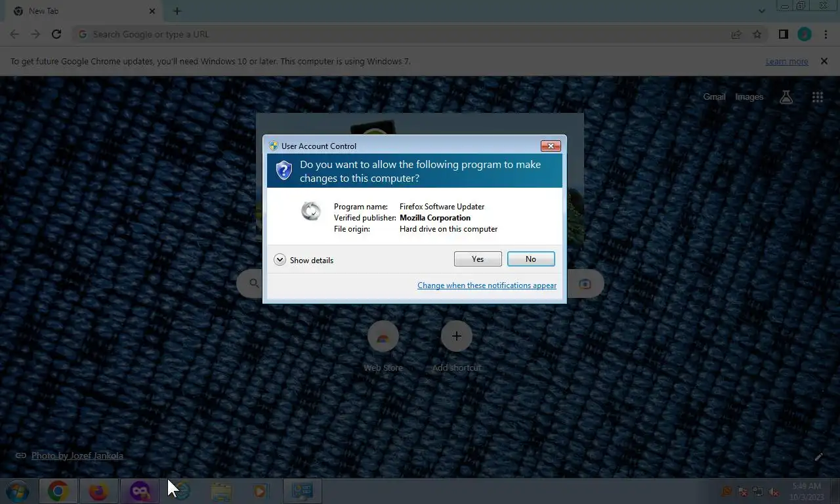
Task: Click Add shortcut plus button
Action: pyautogui.click(x=457, y=336)
